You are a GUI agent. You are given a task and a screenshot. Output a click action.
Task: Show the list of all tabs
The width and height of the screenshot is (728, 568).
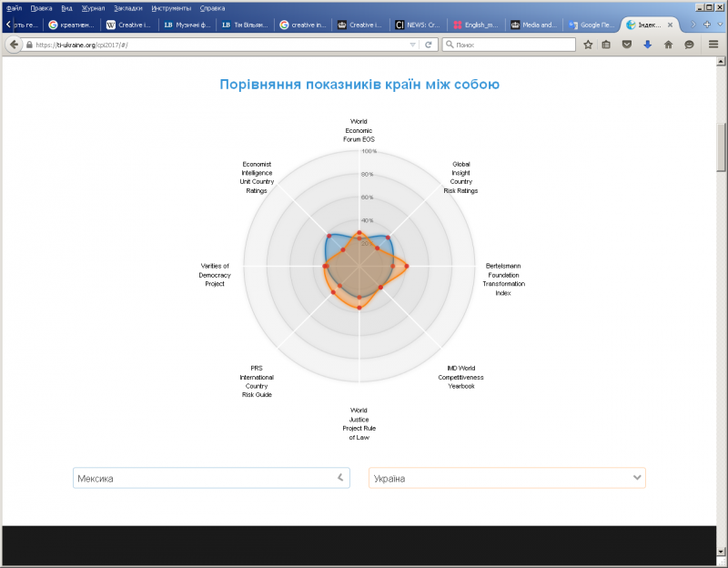(x=719, y=25)
